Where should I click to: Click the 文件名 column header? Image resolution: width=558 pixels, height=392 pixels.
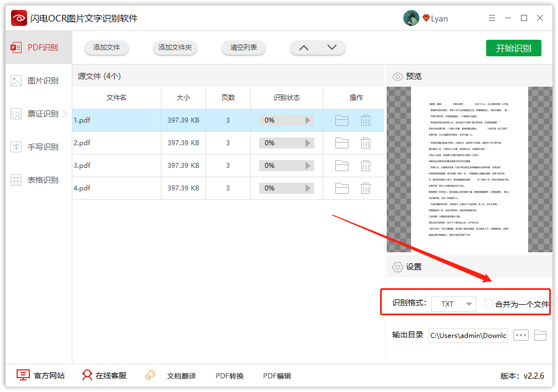(117, 98)
